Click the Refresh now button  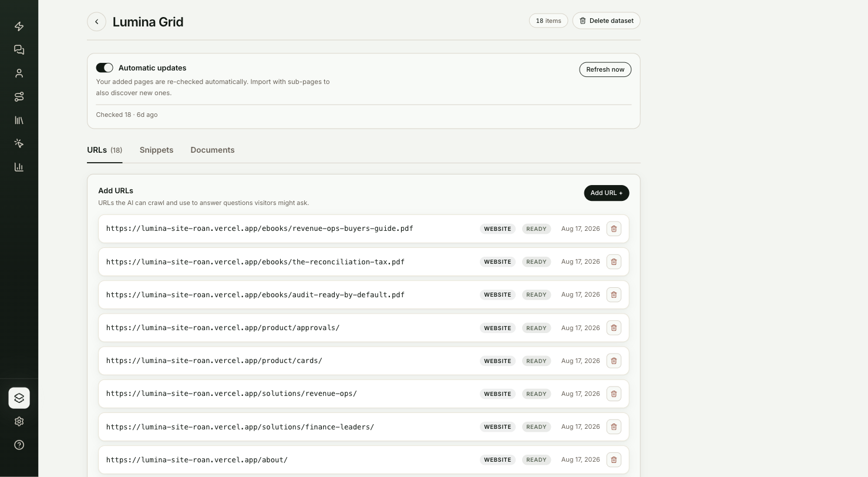point(605,69)
